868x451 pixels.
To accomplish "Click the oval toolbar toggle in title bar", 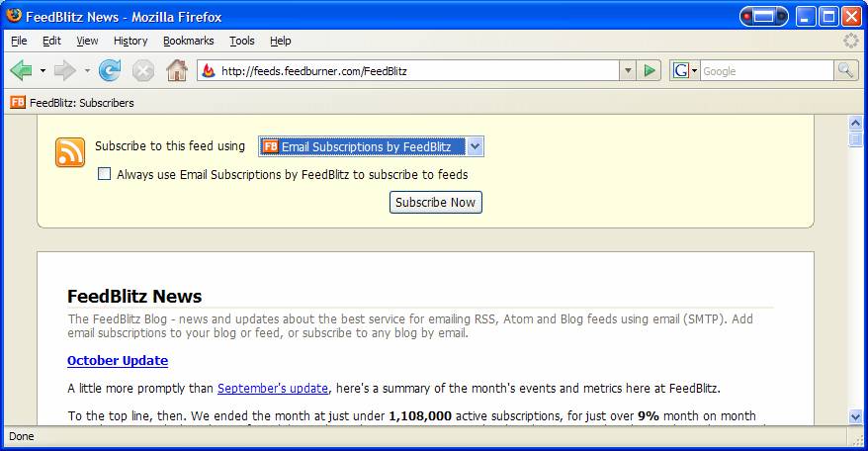I will tap(764, 17).
